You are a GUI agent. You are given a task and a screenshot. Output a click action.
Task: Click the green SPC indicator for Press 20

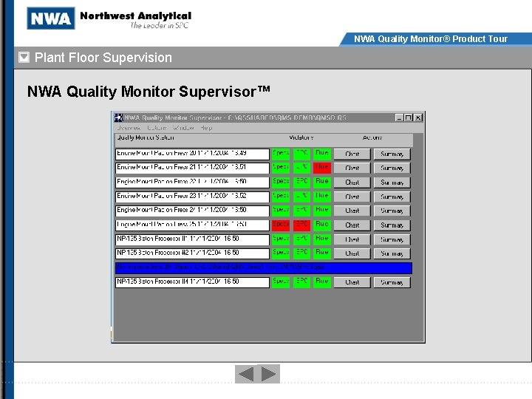pyautogui.click(x=301, y=154)
